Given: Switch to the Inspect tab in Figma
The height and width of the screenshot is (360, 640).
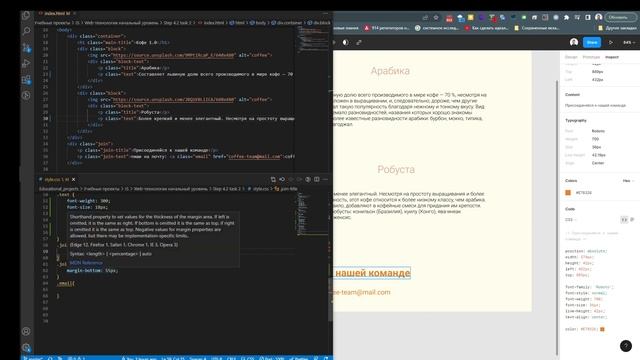Looking at the screenshot, I should [x=612, y=57].
